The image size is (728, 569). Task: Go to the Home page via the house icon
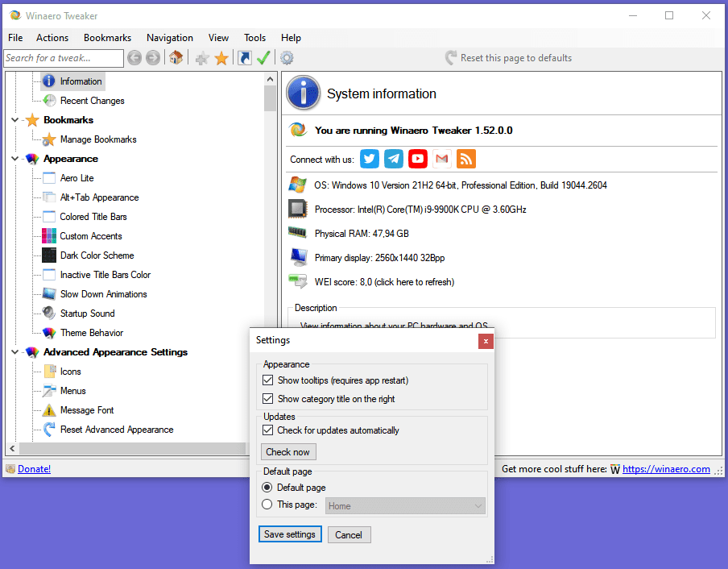point(176,57)
